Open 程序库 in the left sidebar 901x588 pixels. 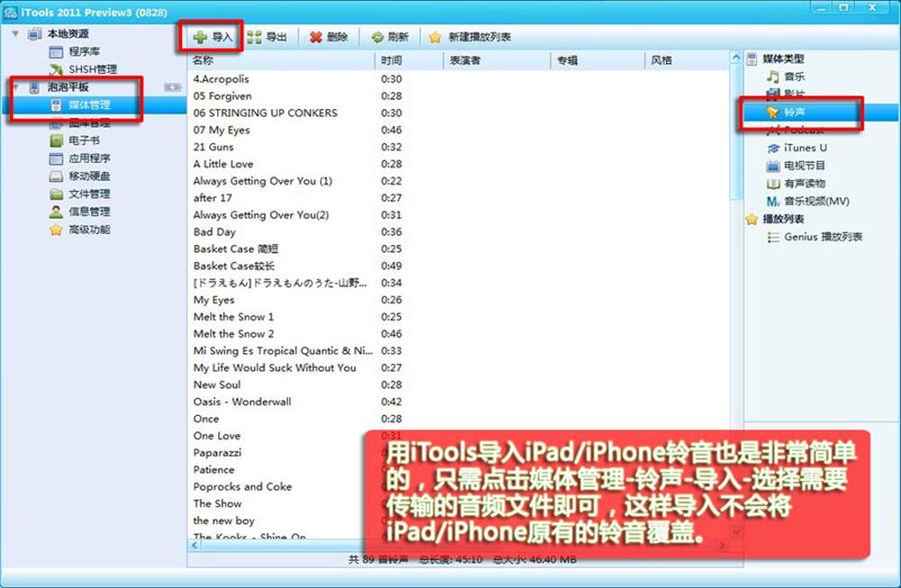coord(75,51)
